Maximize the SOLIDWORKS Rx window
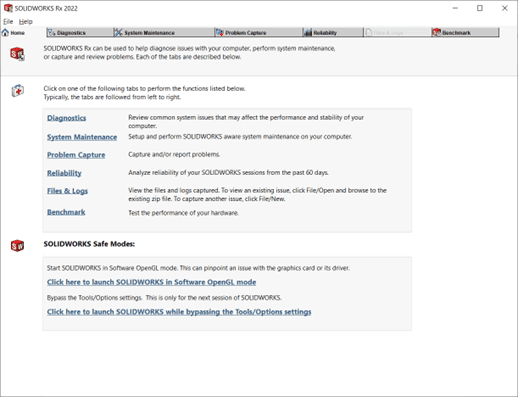This screenshot has height=397, width=518. (480, 8)
